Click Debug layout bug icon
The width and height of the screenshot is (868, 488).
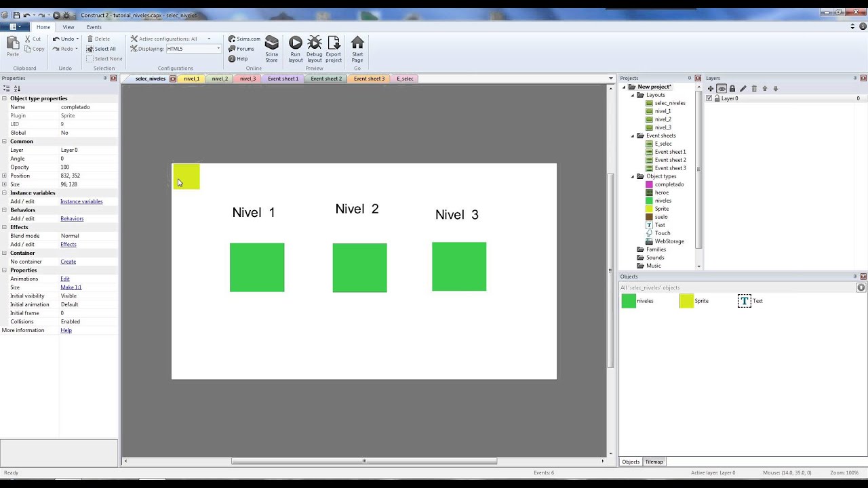point(315,43)
